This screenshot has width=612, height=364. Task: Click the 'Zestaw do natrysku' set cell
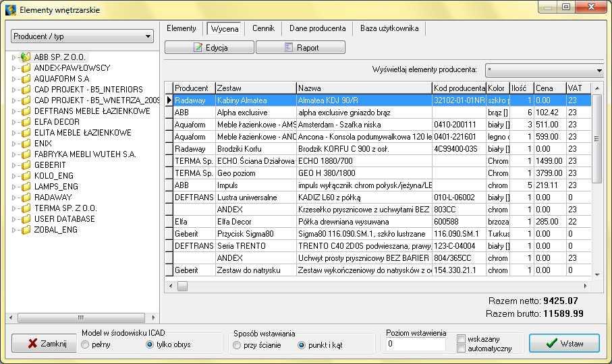coord(256,270)
